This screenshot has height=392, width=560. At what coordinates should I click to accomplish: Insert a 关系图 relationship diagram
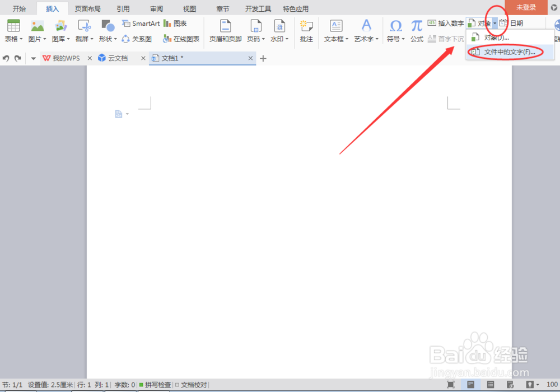point(137,39)
